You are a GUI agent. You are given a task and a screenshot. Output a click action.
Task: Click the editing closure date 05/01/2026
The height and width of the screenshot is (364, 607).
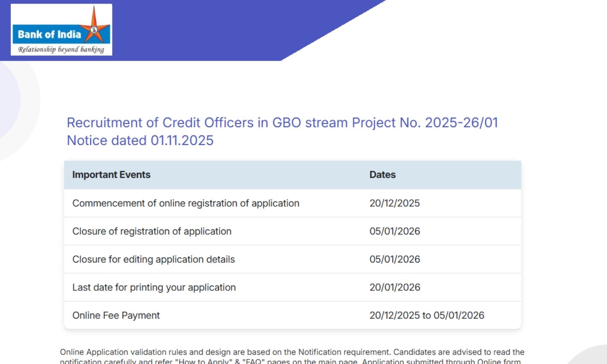[x=395, y=259]
